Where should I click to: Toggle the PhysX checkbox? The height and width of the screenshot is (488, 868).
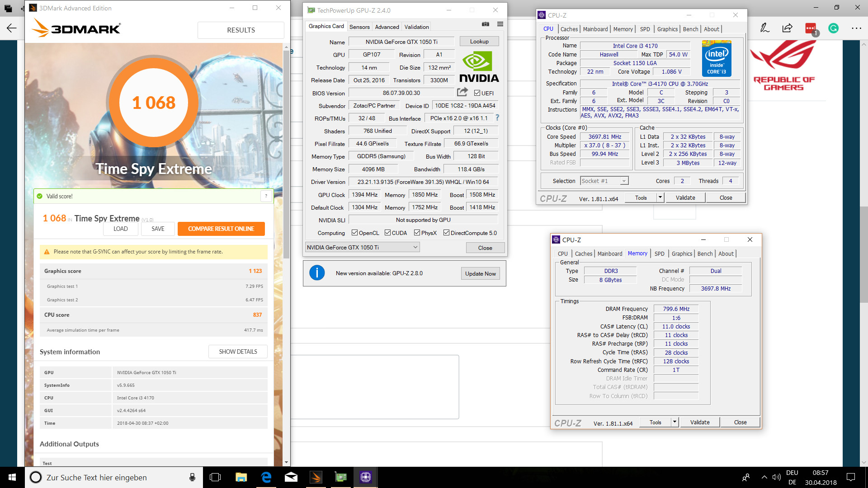[417, 233]
